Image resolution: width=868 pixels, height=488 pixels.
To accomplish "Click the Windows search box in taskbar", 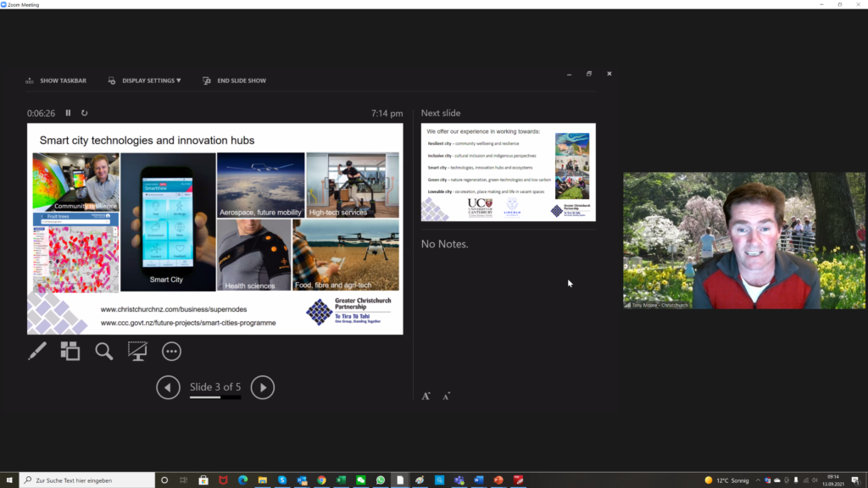I will (x=86, y=480).
